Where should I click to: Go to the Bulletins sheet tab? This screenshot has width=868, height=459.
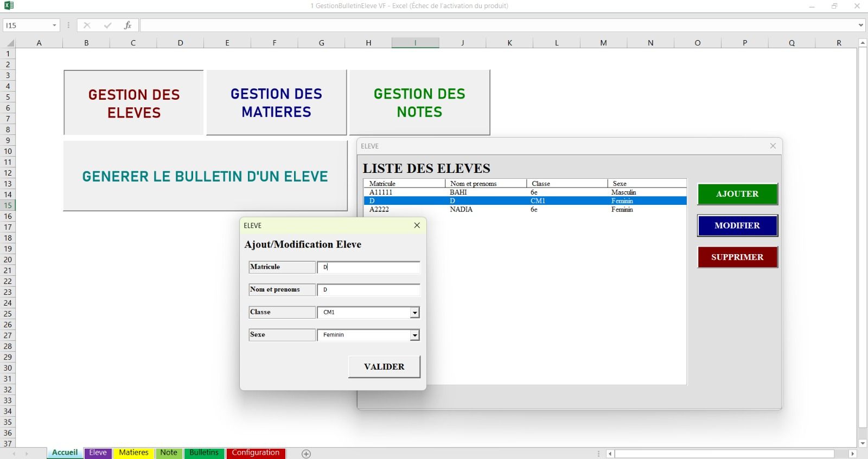click(204, 452)
